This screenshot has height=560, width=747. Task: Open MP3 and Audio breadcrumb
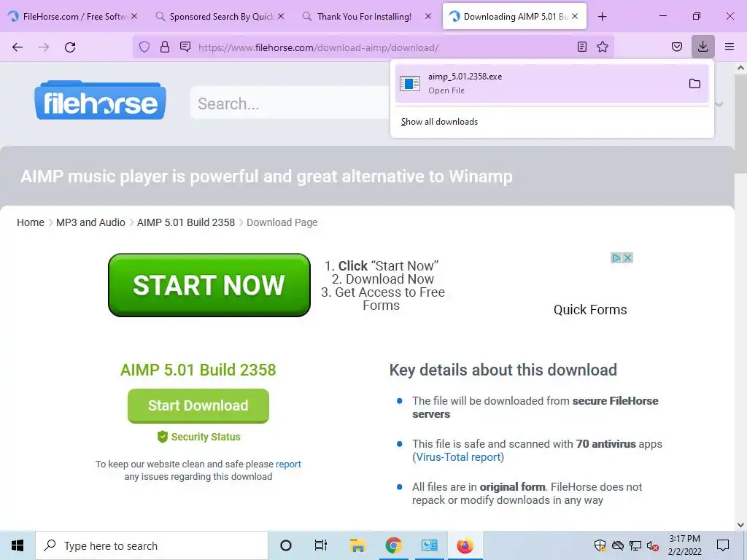coord(90,222)
